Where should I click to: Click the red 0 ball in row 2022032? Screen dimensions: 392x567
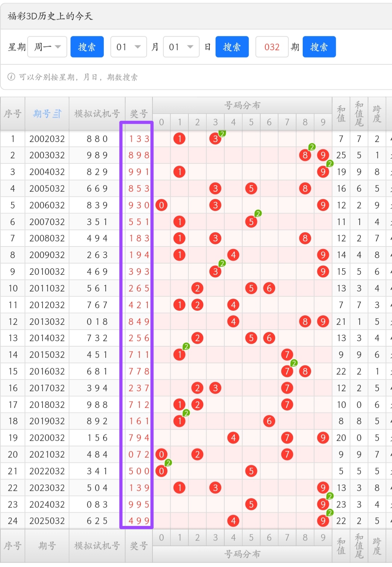click(x=162, y=471)
